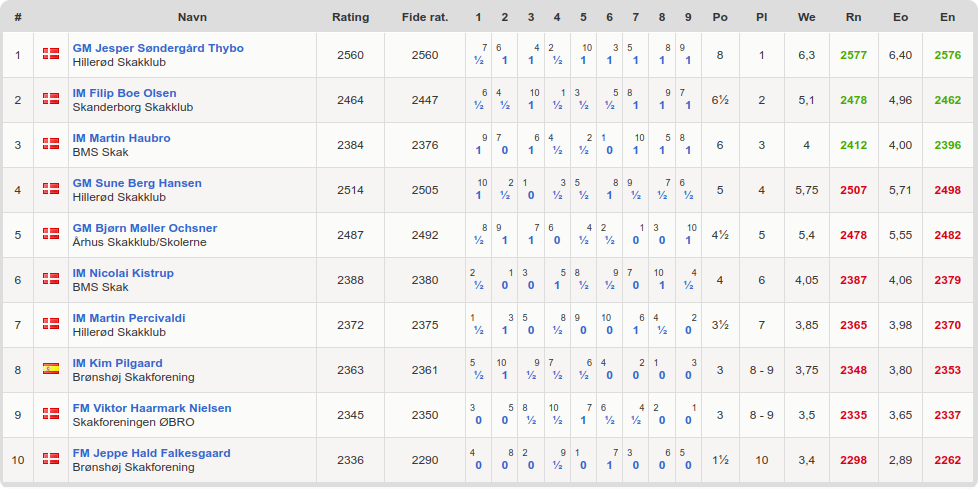Click the Po column header

click(720, 17)
